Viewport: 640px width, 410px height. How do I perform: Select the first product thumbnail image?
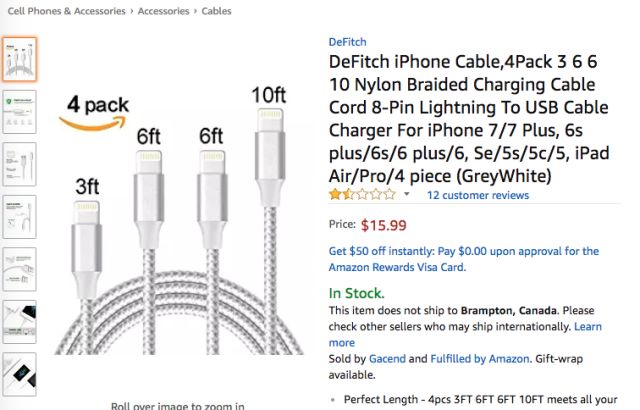coord(19,59)
